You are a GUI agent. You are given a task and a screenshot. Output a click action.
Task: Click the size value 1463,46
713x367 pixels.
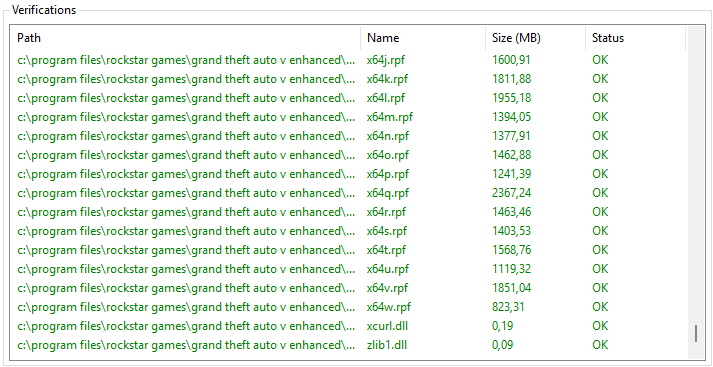pyautogui.click(x=511, y=212)
